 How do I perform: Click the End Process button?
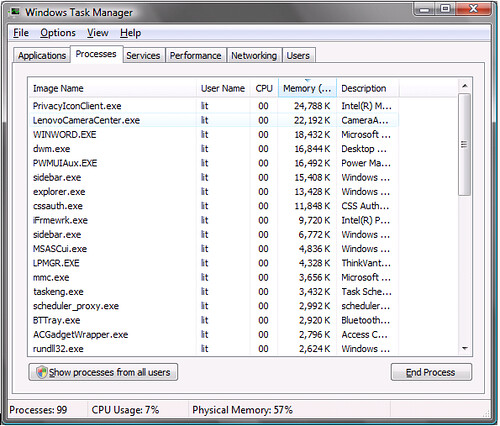click(x=431, y=372)
